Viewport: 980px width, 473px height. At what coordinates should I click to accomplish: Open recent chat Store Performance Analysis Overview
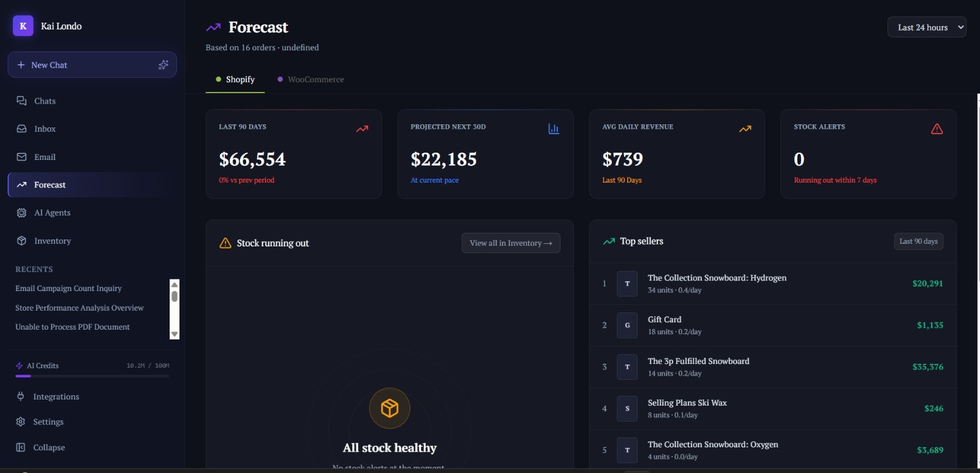[x=80, y=308]
